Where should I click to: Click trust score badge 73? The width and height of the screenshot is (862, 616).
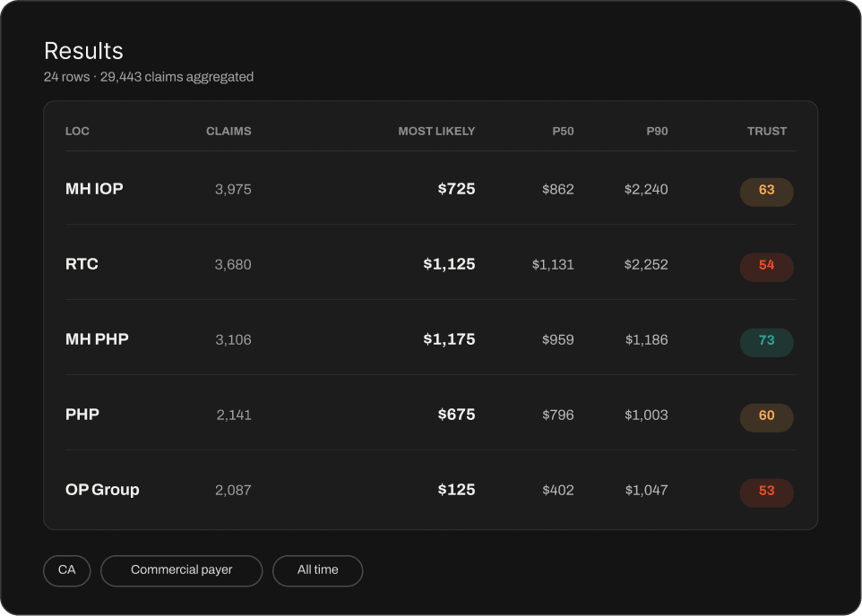767,342
